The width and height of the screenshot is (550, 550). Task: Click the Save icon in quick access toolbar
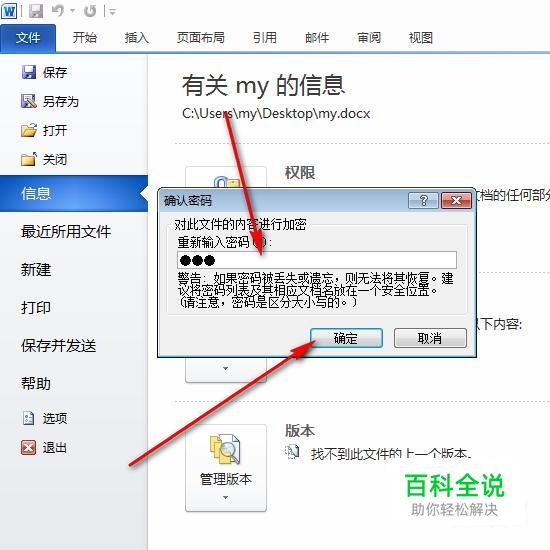(36, 11)
